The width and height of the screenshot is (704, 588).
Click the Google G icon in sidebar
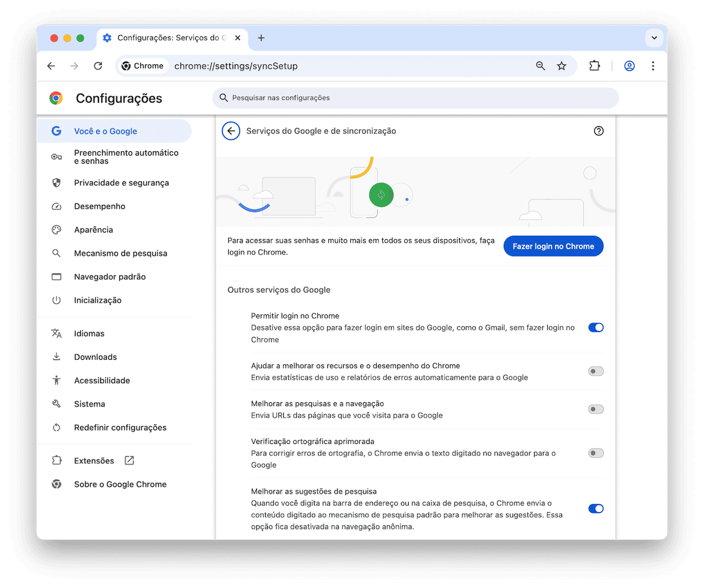[x=56, y=131]
